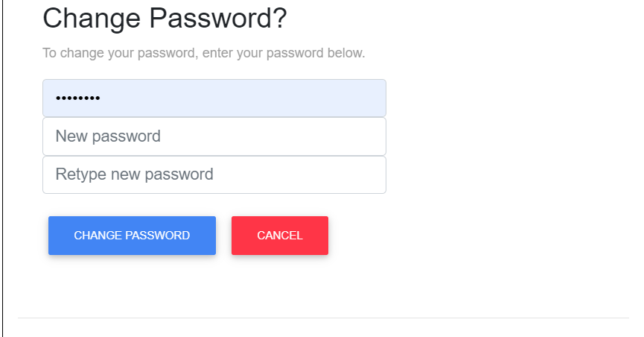This screenshot has height=337, width=644.
Task: Click the blank area right of the CANCEL button
Action: coord(452,236)
